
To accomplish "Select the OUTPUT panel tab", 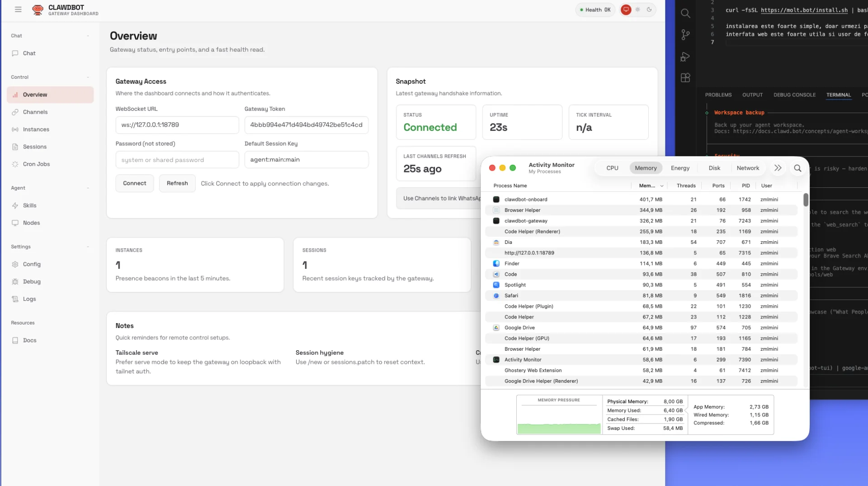I will pos(752,95).
